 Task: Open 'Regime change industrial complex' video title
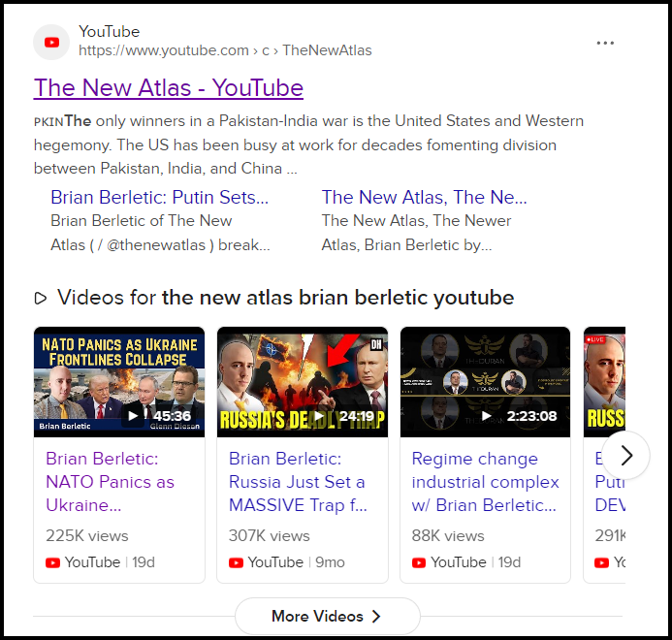pos(485,482)
